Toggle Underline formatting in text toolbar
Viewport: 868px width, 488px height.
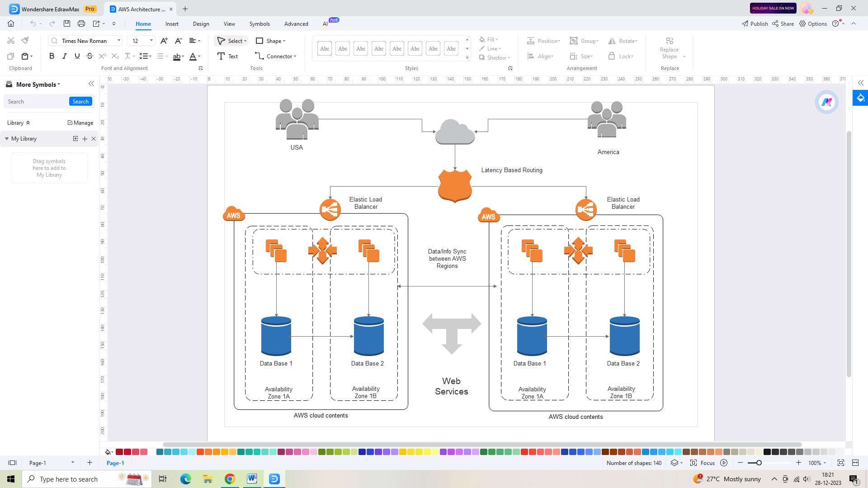click(76, 56)
